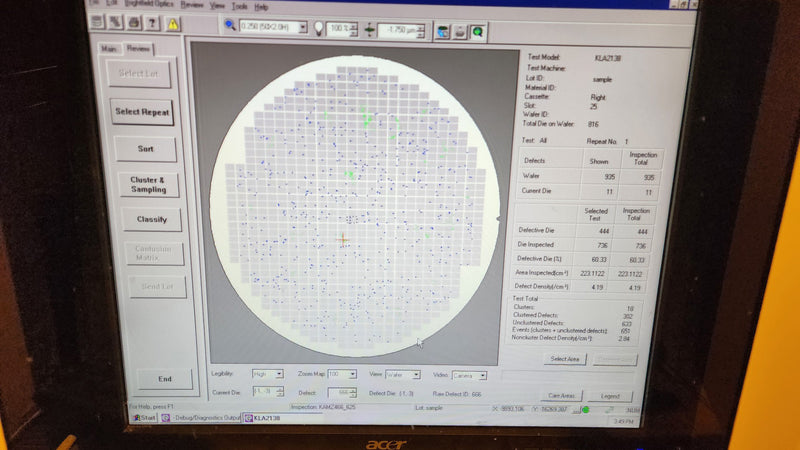Screen dimensions: 800x450
Task: Open Debug/Diagnostics Output taskbar item
Action: tap(201, 418)
